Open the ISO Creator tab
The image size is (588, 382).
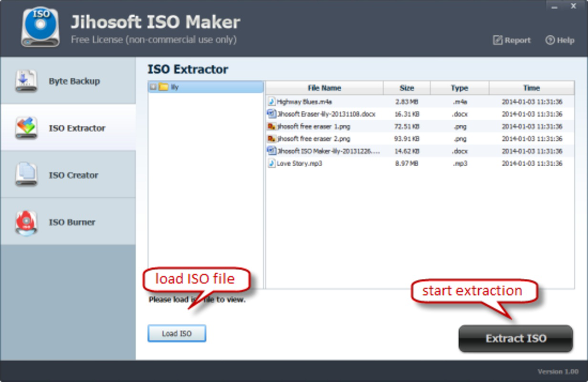(x=68, y=175)
